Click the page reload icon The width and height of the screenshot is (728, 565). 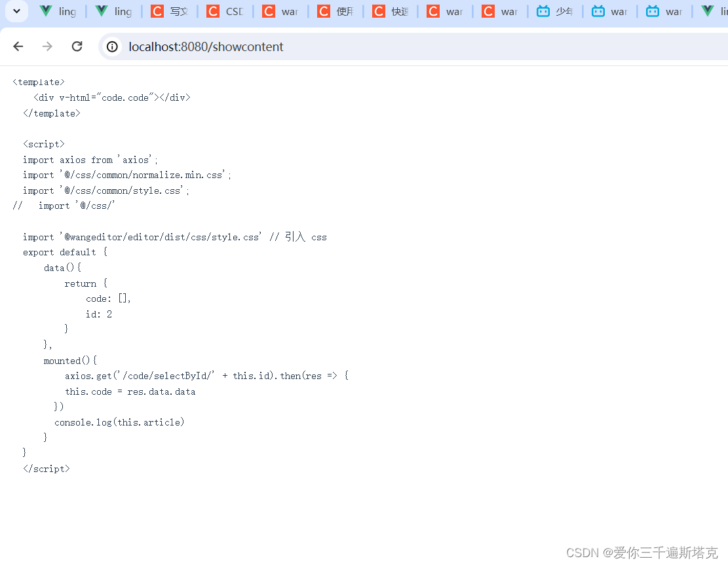(77, 46)
